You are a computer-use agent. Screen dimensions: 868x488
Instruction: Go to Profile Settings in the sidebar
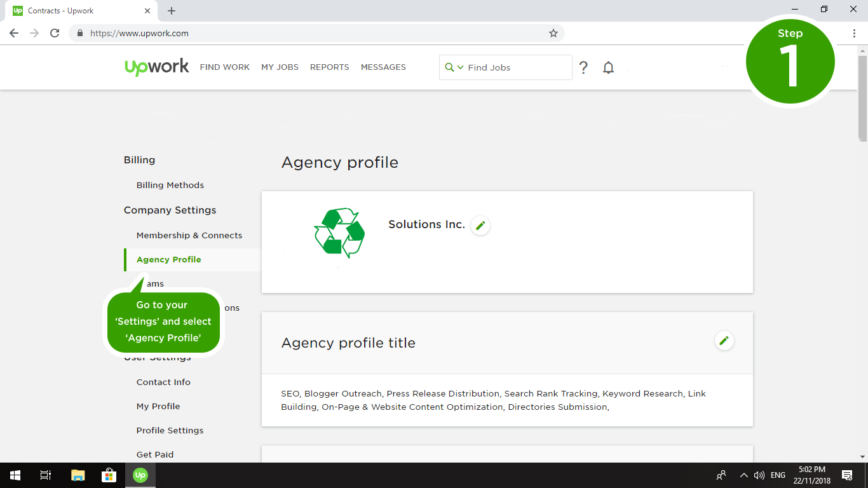(x=170, y=431)
